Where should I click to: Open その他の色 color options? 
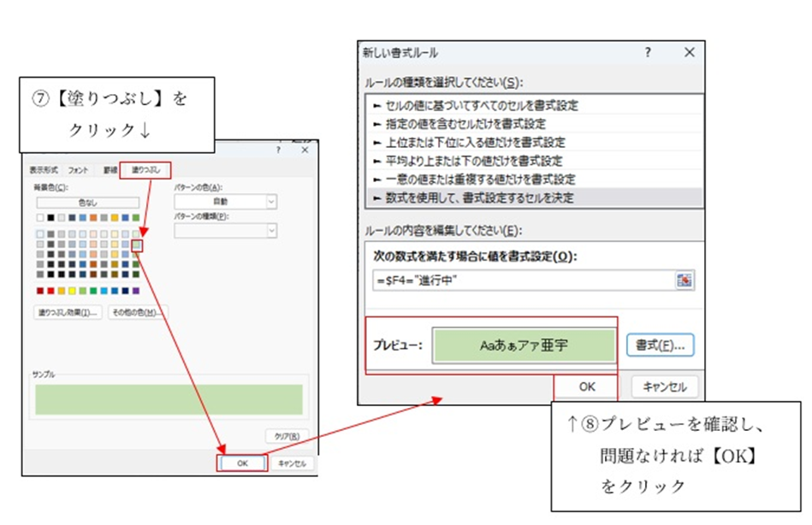coord(137,313)
